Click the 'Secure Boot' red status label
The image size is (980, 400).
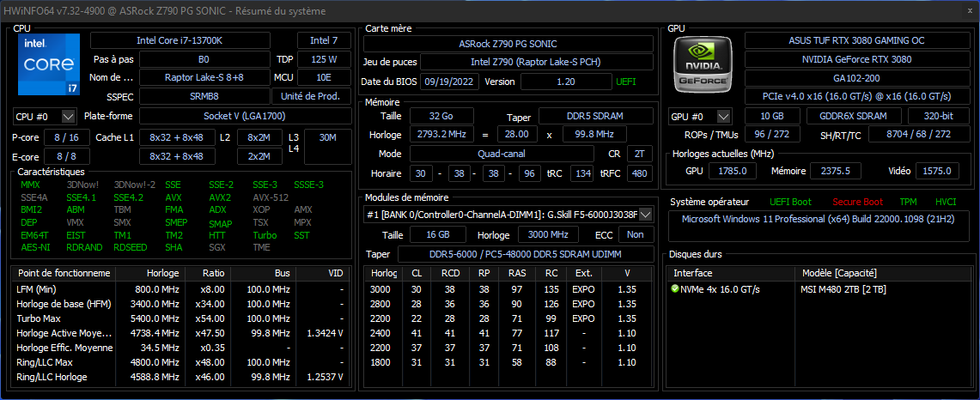857,202
